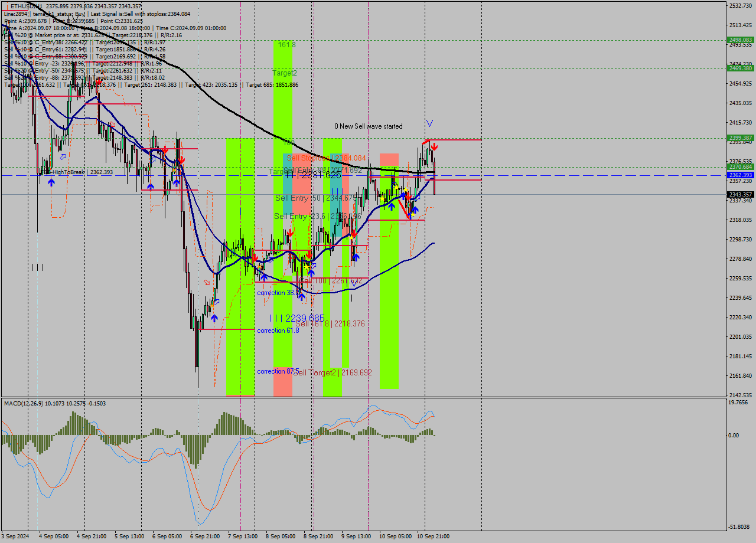Click the '7 Sep 13:00' time axis label

click(x=243, y=537)
